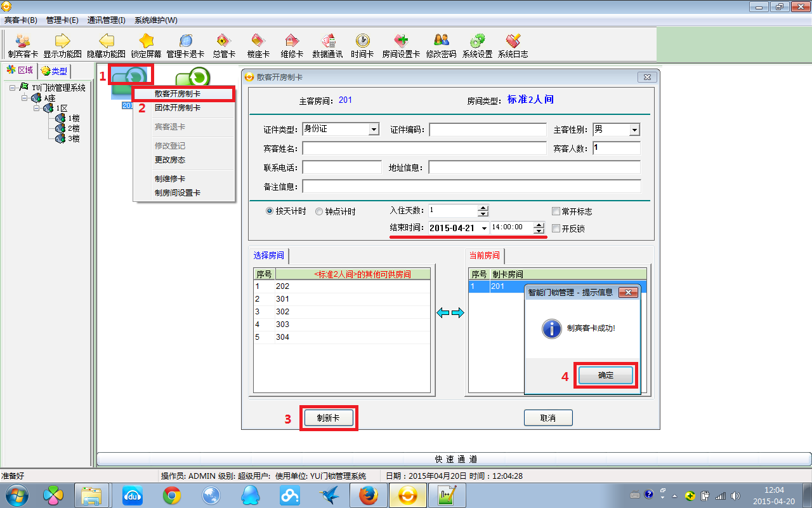Open the 系统维护(W) menu
This screenshot has height=508, width=812.
[155, 20]
